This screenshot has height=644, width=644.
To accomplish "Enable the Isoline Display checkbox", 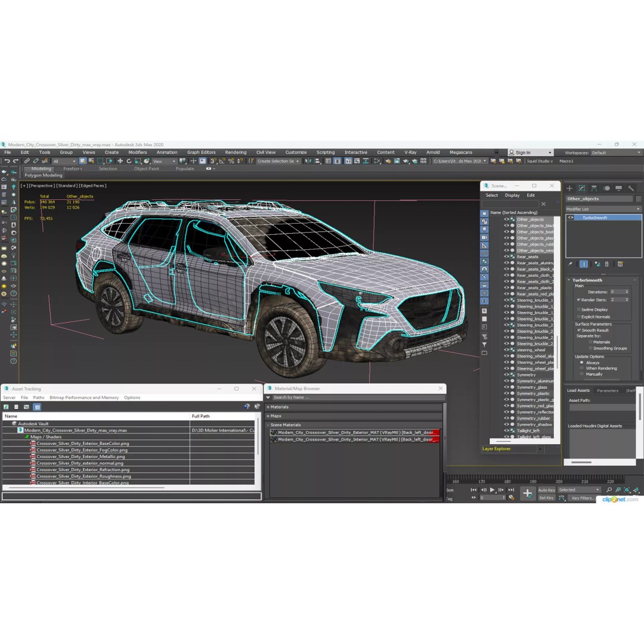I will [x=578, y=309].
